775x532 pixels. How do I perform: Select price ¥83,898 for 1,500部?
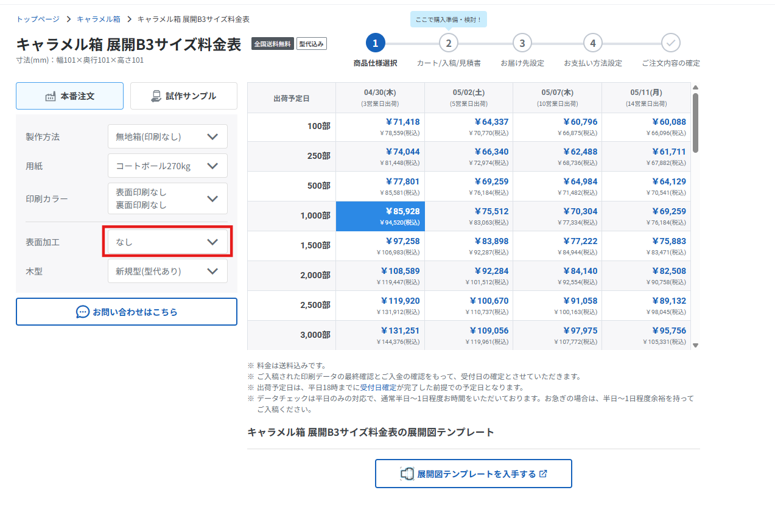(469, 247)
